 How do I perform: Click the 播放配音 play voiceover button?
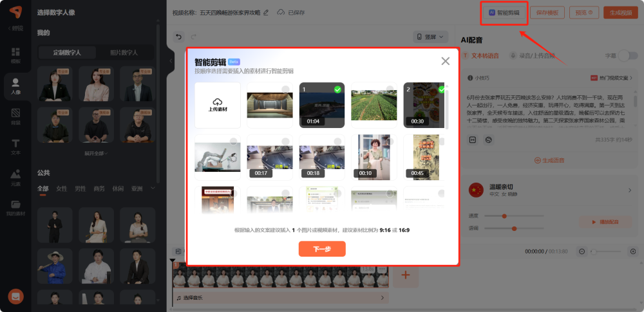605,222
